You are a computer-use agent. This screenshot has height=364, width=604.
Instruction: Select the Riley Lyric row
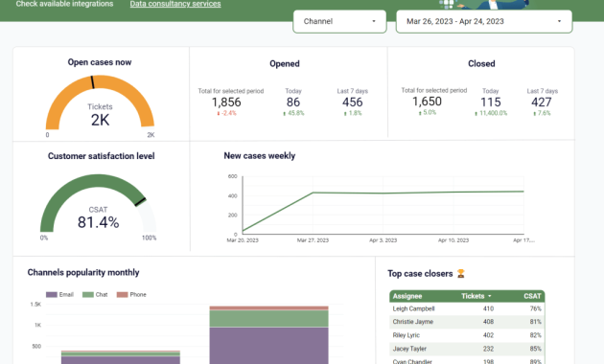click(467, 335)
